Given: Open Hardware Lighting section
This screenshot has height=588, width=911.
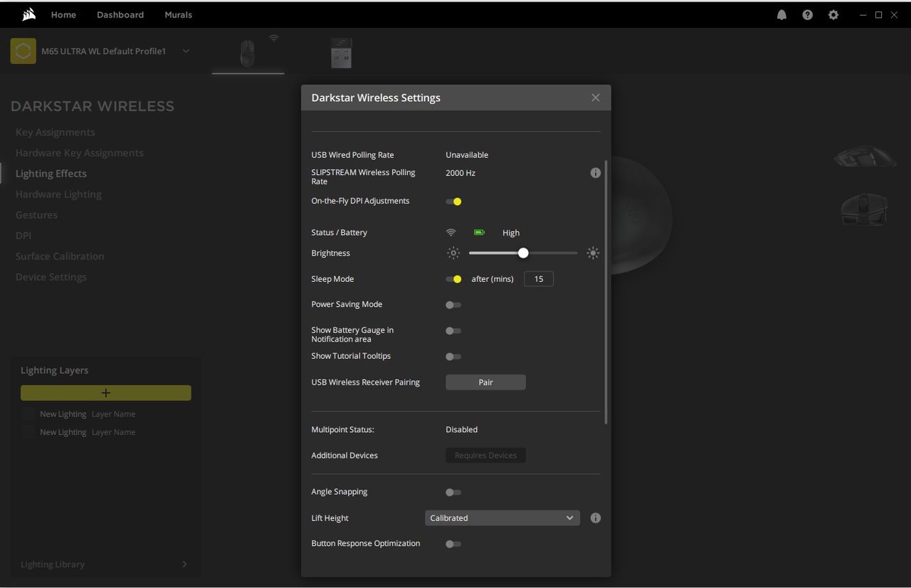Looking at the screenshot, I should coord(58,194).
